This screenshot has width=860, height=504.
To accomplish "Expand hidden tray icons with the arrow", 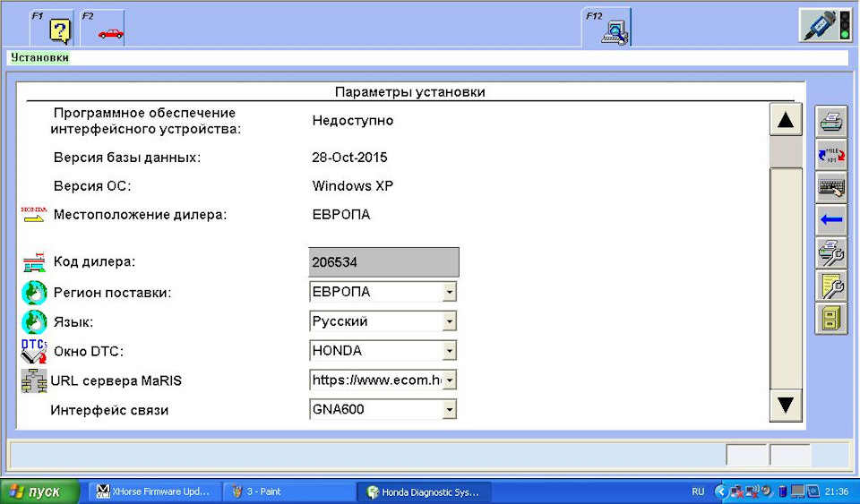I will 721,491.
